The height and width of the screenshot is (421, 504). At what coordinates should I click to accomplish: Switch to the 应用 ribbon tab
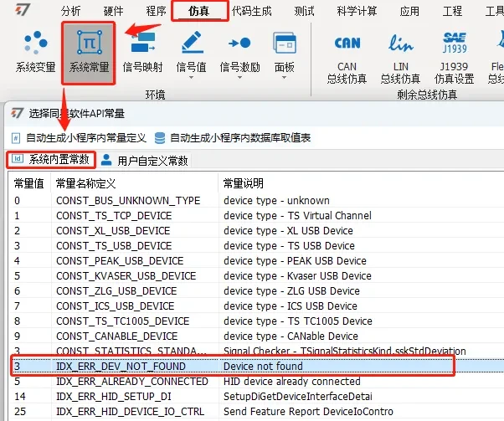(409, 11)
